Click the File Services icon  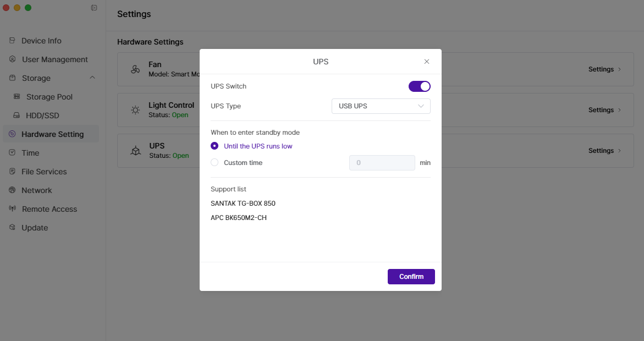click(x=12, y=171)
